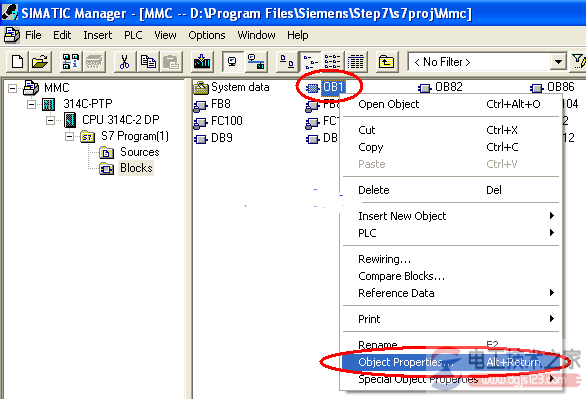Viewport: 586px width, 399px height.
Task: Collapse the MMC project tree node
Action: click(13, 89)
